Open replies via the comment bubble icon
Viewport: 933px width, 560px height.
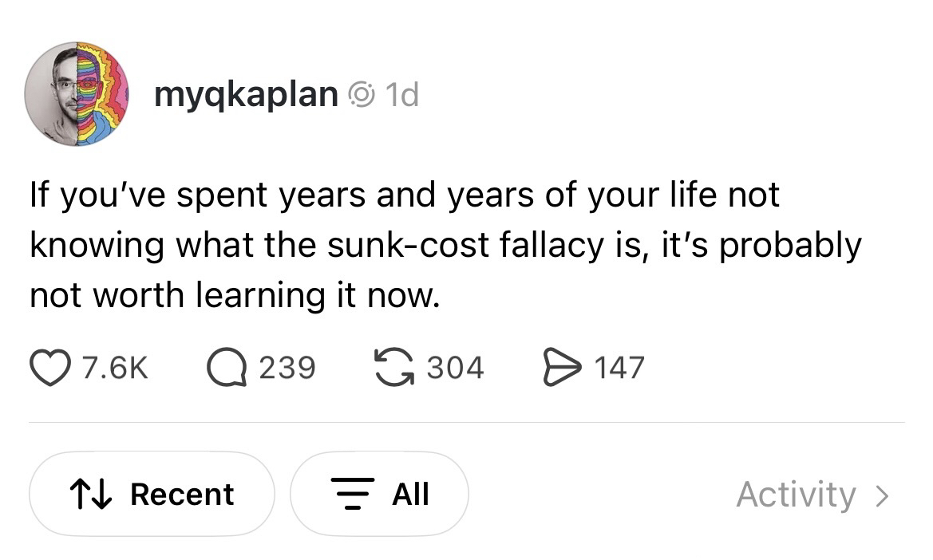[227, 368]
